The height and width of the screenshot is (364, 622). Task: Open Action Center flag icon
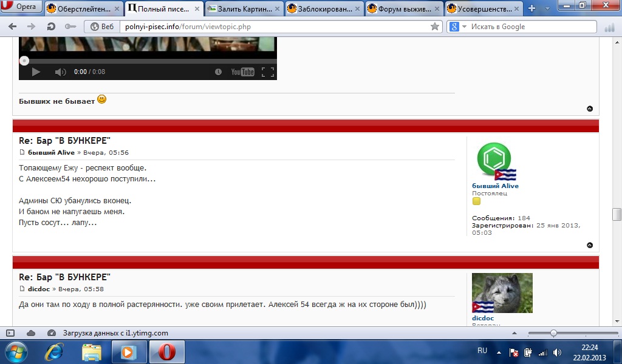[x=513, y=352]
